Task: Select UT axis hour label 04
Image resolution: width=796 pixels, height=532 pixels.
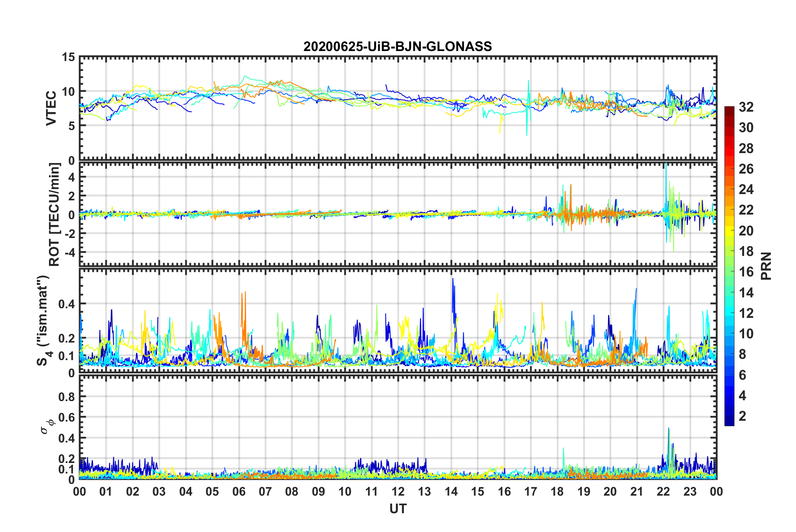Action: 186,491
